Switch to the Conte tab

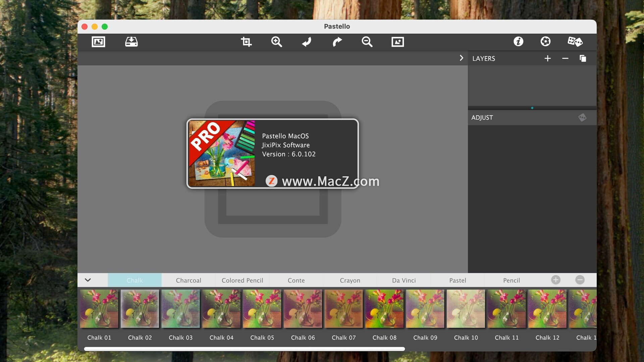[296, 280]
